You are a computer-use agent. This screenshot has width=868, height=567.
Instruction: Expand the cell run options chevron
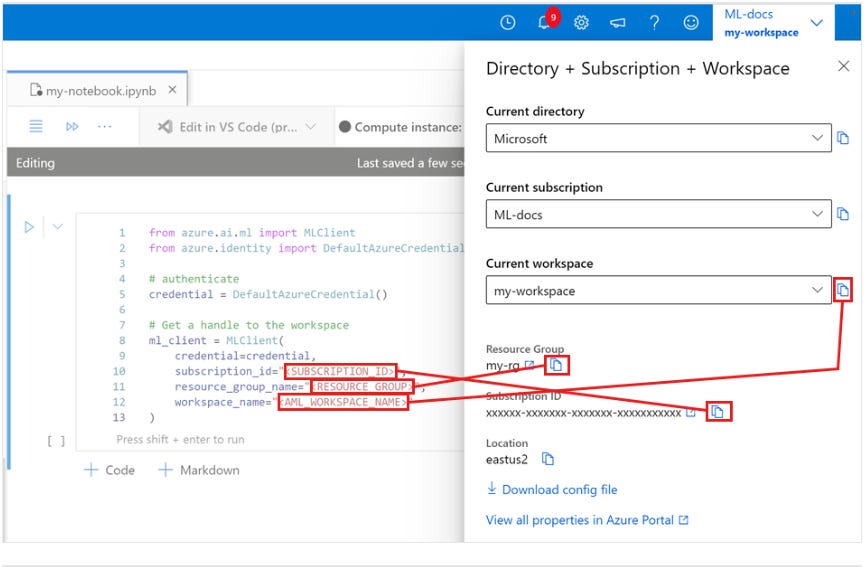(58, 226)
